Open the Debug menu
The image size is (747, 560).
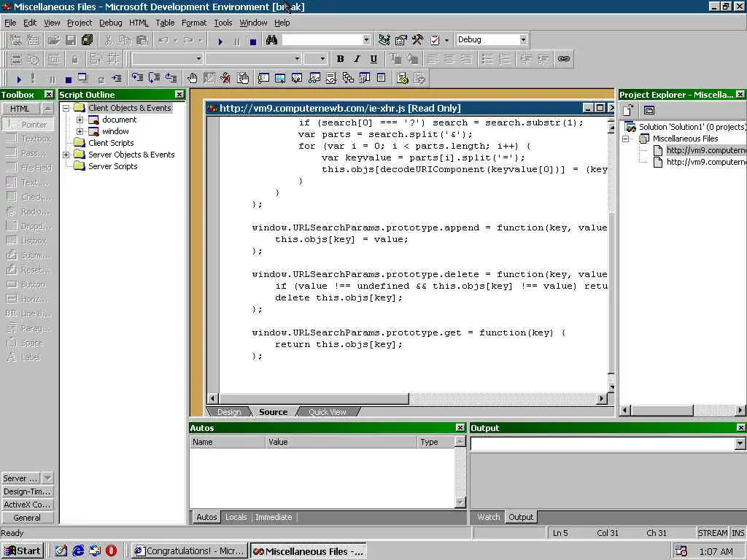tap(111, 23)
